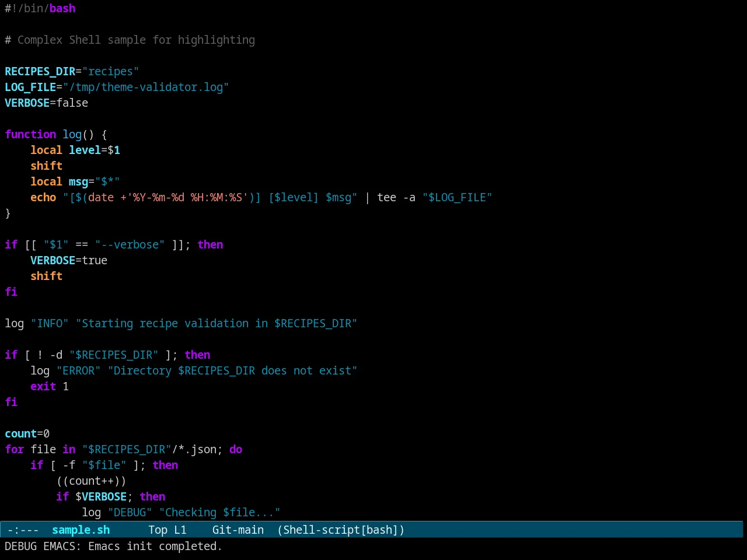This screenshot has width=747, height=560.
Task: Click the "$LOG_FILE" string after tee
Action: tap(457, 197)
